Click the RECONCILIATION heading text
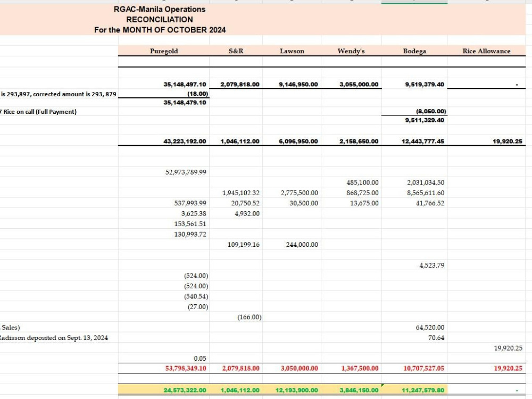Viewport: 532px width, 399px height. point(160,20)
